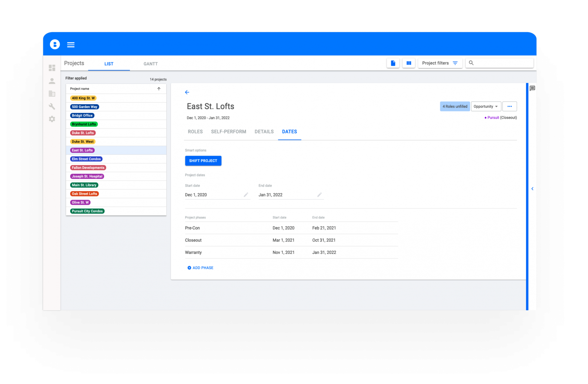Image resolution: width=588 pixels, height=384 pixels.
Task: Open the hamburger navigation menu
Action: pyautogui.click(x=71, y=45)
